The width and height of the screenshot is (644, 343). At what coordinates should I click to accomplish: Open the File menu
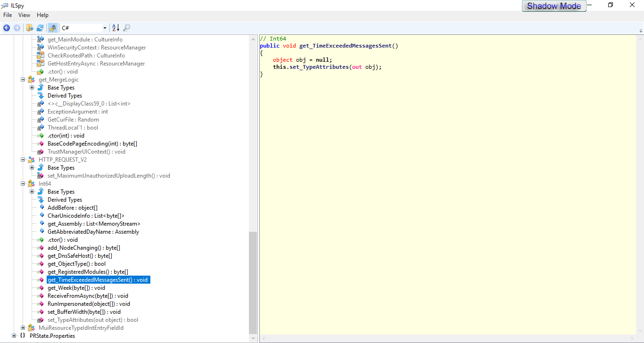click(8, 15)
